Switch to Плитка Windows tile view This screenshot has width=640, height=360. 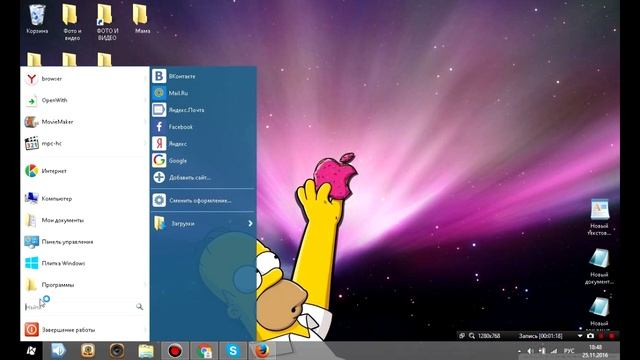pyautogui.click(x=85, y=263)
